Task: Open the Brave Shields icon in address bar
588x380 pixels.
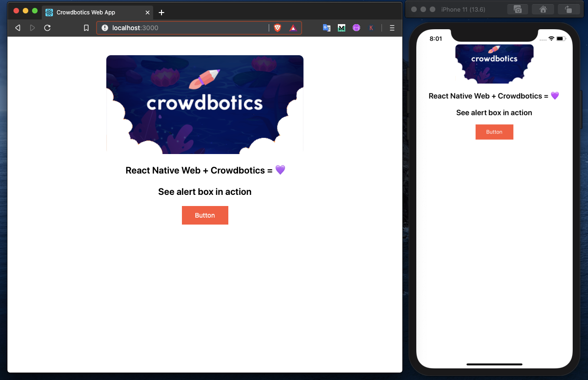Action: (x=277, y=27)
